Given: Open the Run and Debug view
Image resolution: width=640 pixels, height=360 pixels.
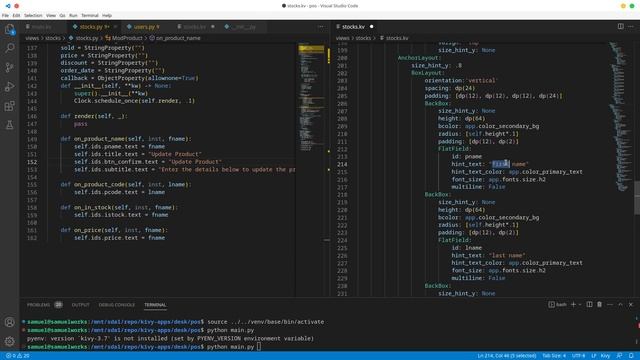Looking at the screenshot, I should click(9, 87).
